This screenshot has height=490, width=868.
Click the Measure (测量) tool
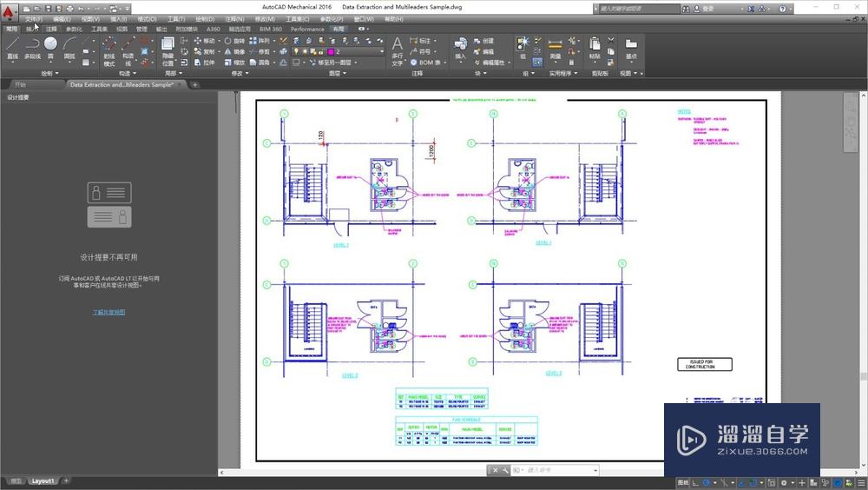pyautogui.click(x=556, y=49)
